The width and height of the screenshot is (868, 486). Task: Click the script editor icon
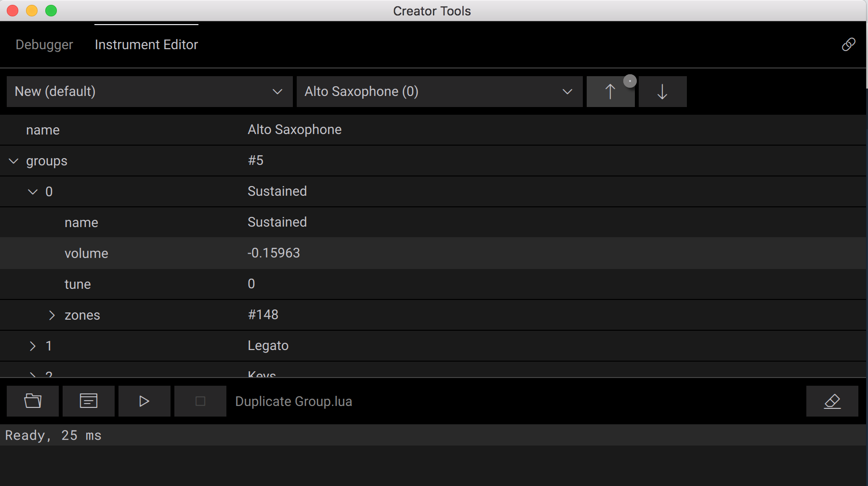click(x=89, y=401)
